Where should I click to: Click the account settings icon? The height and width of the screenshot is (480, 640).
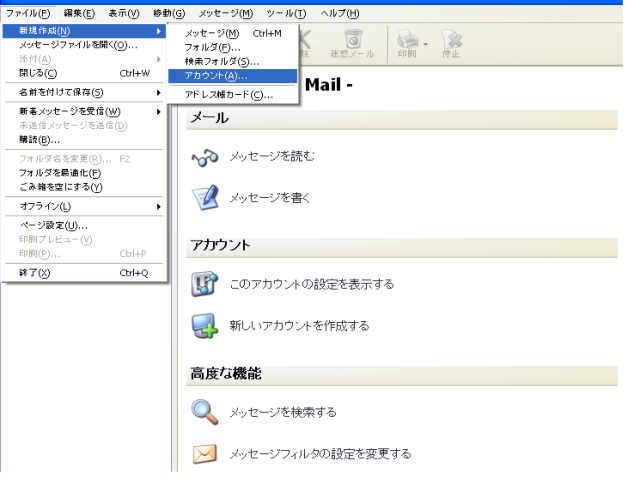point(204,284)
